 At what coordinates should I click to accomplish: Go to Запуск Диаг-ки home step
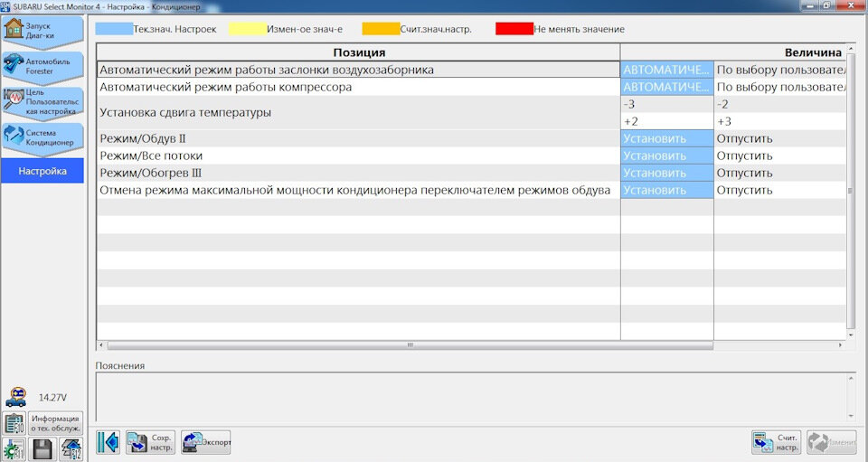tap(42, 32)
